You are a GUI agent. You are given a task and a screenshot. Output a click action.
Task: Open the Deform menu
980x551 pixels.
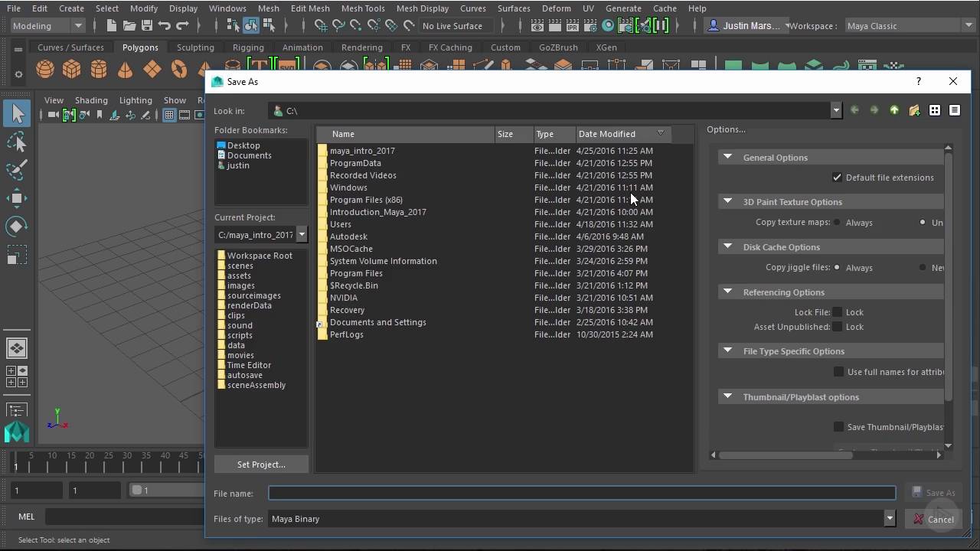556,8
